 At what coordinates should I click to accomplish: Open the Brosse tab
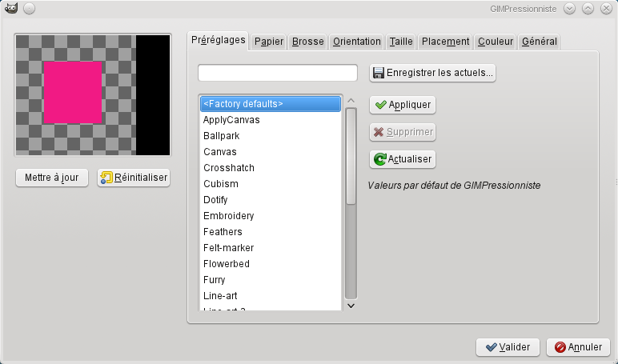[x=307, y=42]
